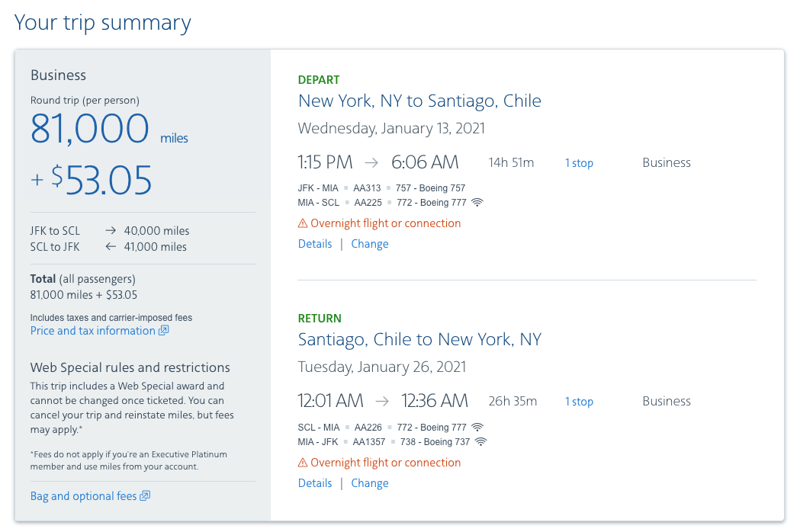Click the Web Special rules and restrictions heading

(130, 367)
